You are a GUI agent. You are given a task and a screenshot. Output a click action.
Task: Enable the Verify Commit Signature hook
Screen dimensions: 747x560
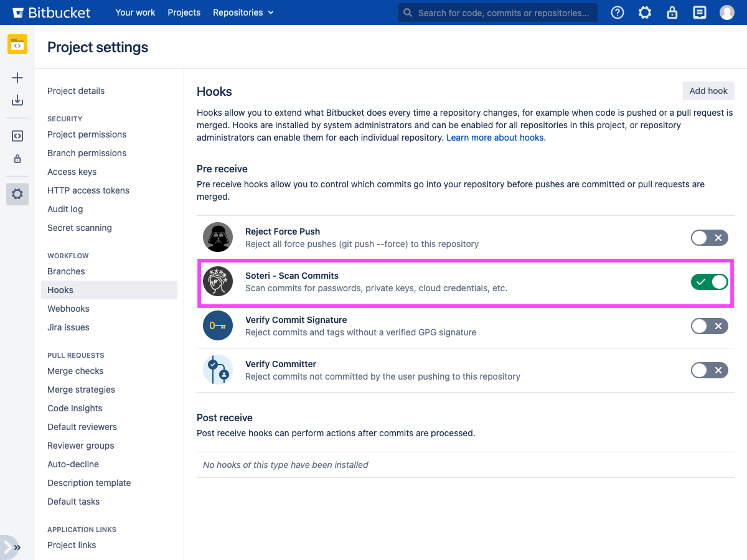(x=709, y=326)
